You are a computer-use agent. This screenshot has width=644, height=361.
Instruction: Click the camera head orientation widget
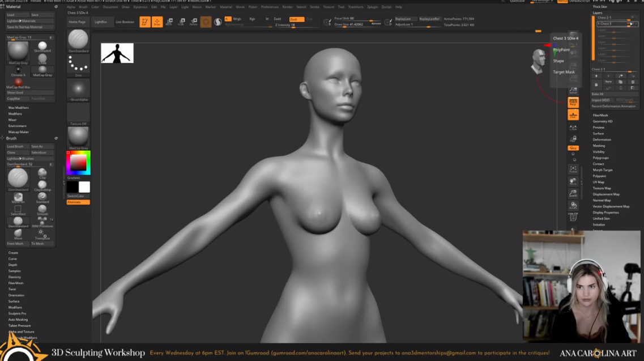pos(538,61)
